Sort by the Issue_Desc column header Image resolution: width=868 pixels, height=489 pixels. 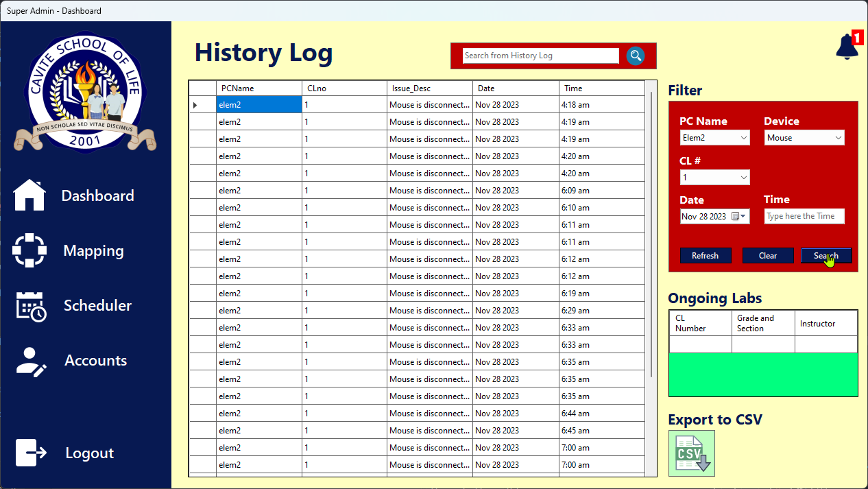pyautogui.click(x=429, y=88)
